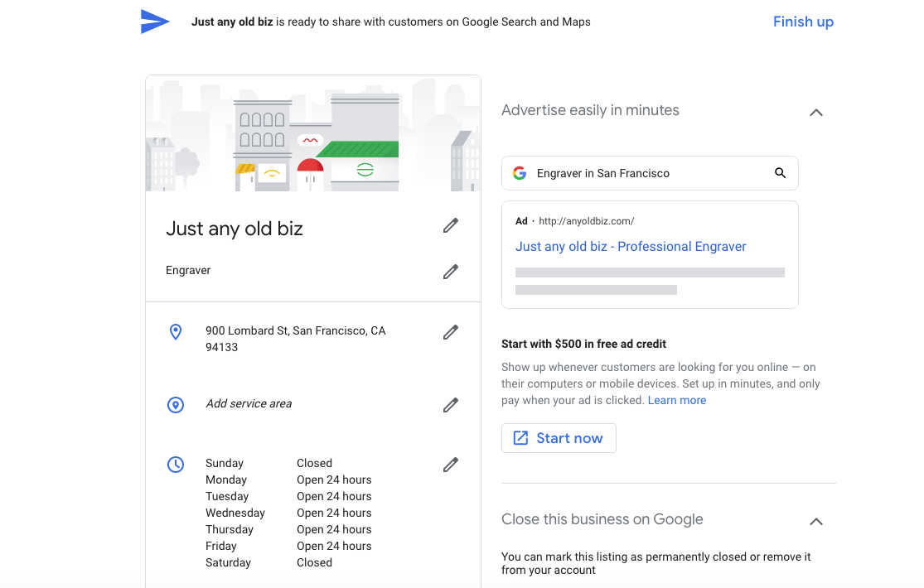Click the Wednesday row in hours

coord(288,513)
